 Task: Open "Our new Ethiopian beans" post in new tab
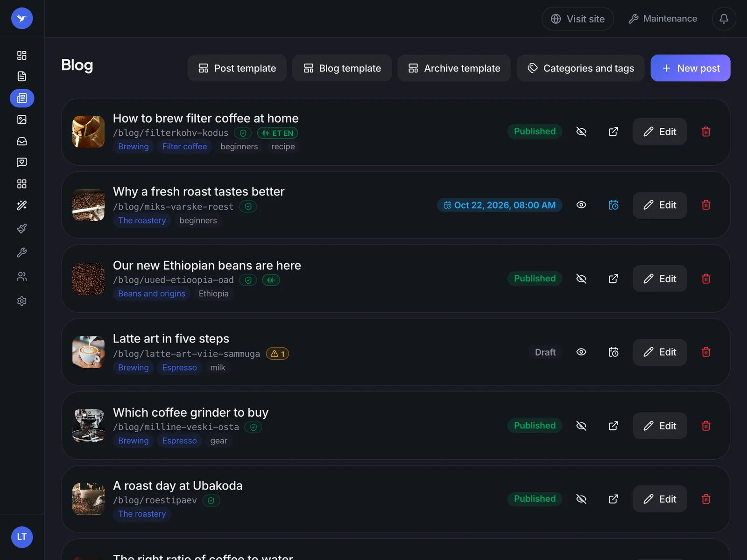pyautogui.click(x=613, y=279)
